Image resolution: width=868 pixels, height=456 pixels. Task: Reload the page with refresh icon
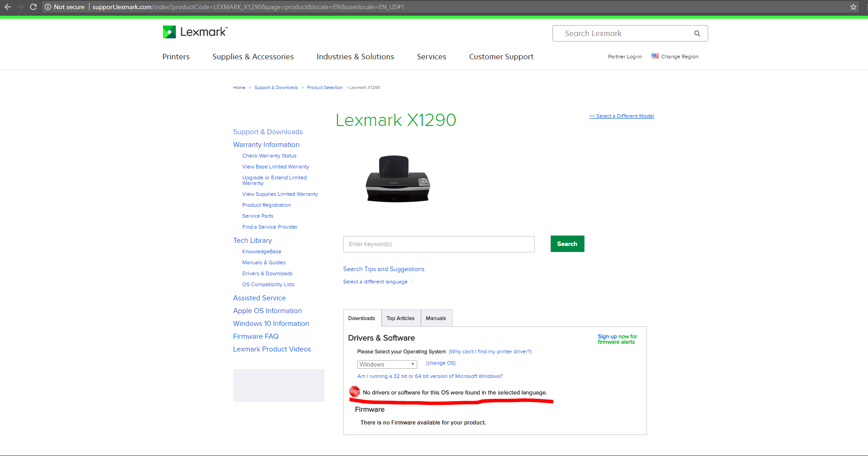pos(33,7)
